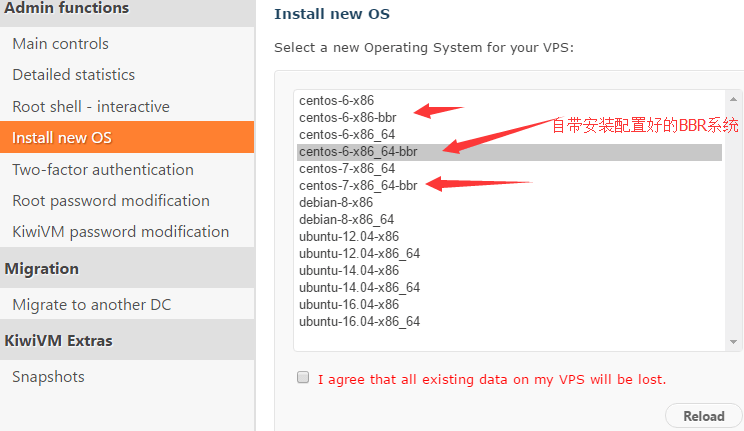This screenshot has height=431, width=744.
Task: Check the agree data will be lost box
Action: coord(303,377)
